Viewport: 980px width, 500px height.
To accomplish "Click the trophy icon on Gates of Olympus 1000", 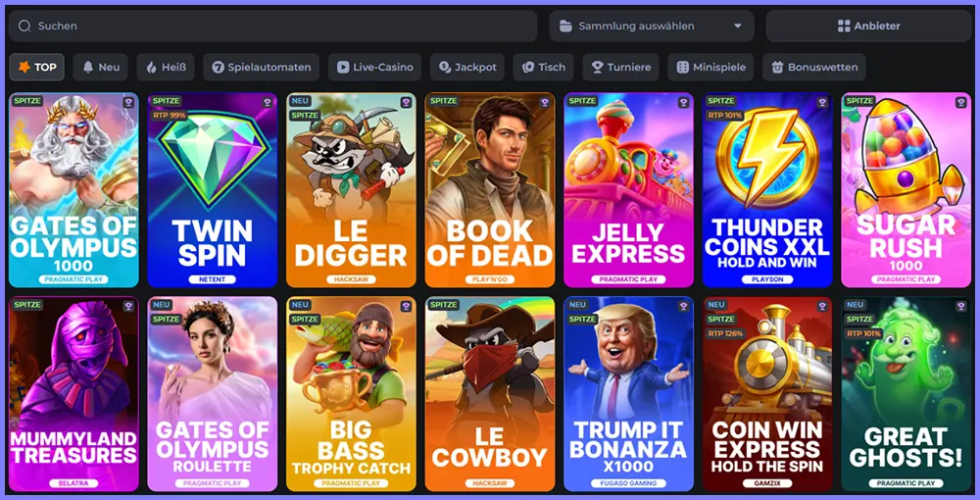I will pyautogui.click(x=128, y=102).
